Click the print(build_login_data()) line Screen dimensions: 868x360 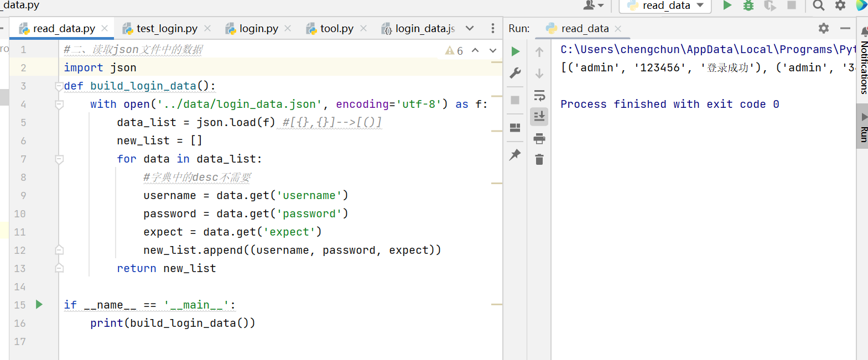[x=173, y=323]
